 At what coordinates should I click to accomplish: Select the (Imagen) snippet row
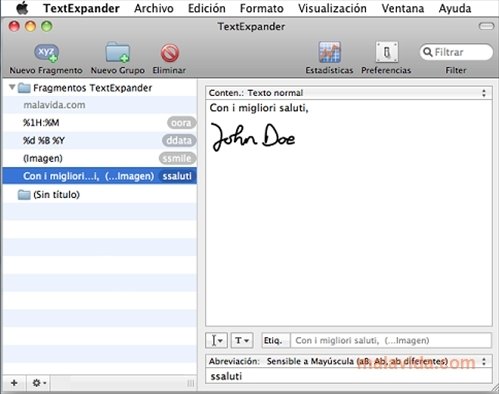tap(100, 158)
